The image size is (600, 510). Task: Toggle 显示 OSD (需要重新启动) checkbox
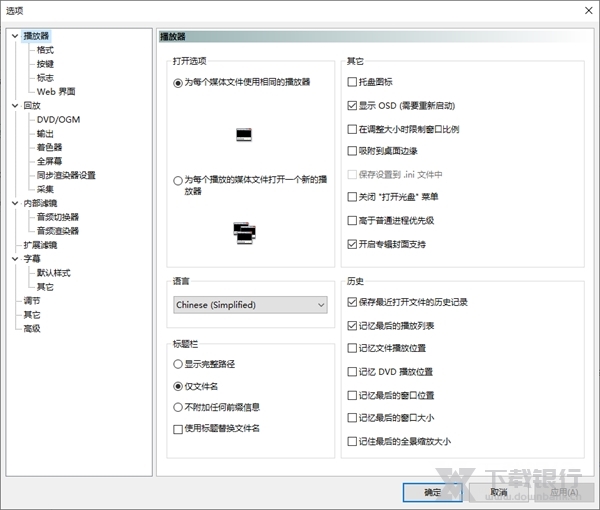[352, 106]
